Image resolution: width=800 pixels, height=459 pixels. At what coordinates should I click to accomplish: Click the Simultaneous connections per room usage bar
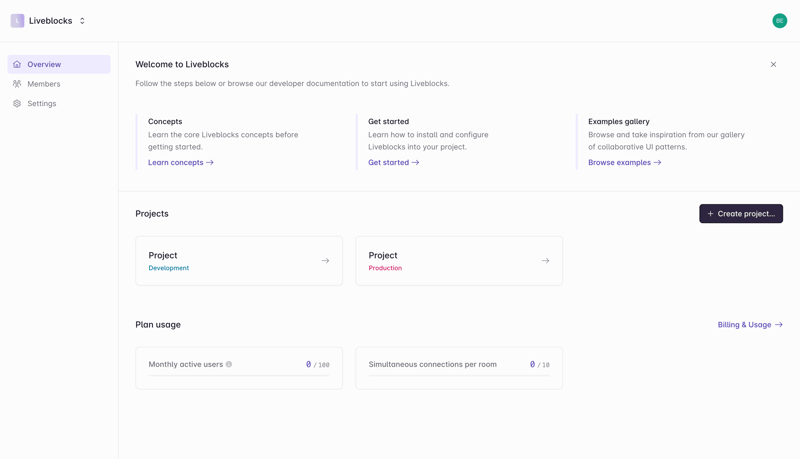[x=459, y=375]
